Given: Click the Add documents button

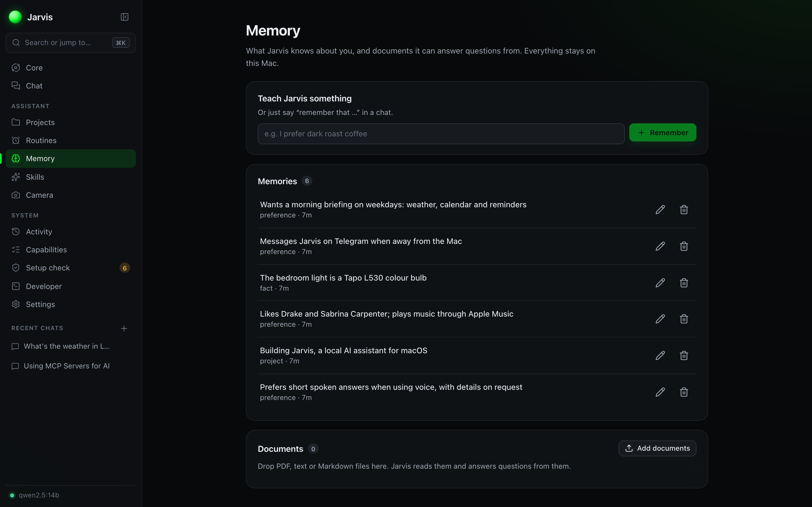Looking at the screenshot, I should pyautogui.click(x=657, y=448).
